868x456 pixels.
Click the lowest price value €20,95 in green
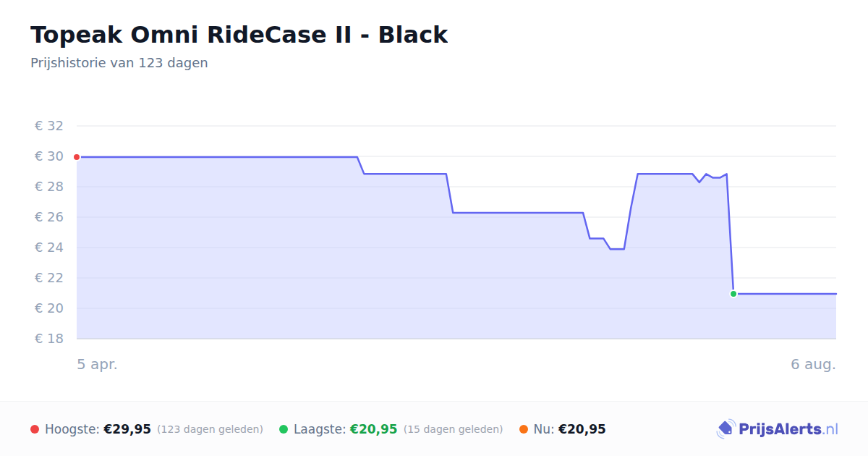tap(374, 429)
